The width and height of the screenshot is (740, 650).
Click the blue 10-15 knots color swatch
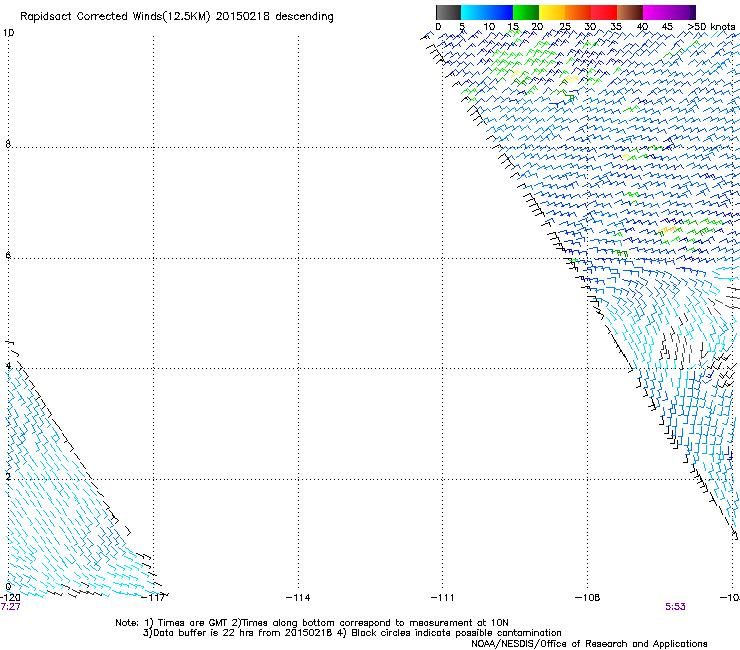point(500,12)
